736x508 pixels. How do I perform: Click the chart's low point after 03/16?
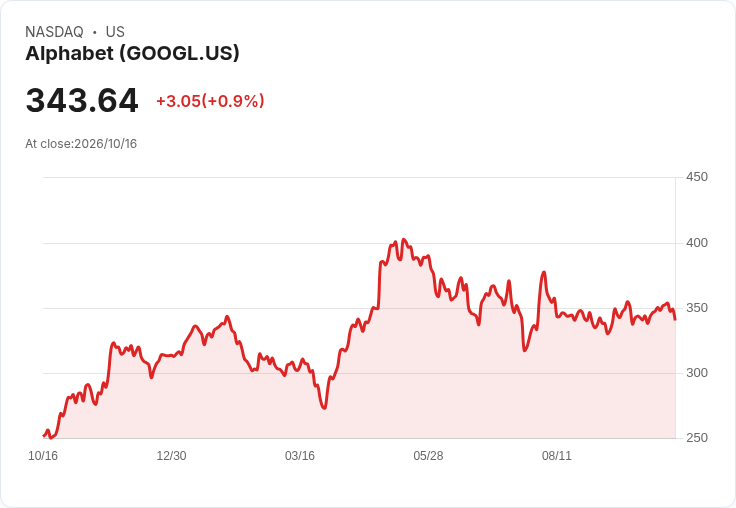coord(324,408)
